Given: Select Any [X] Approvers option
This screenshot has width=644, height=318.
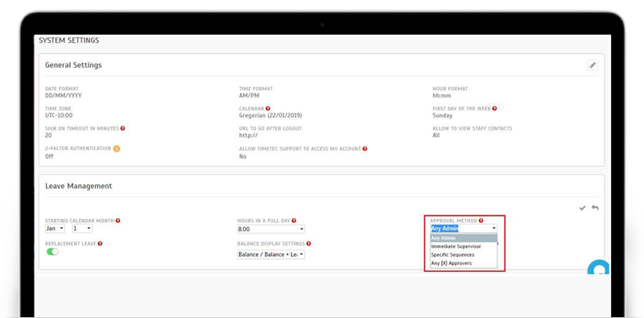Looking at the screenshot, I should click(464, 263).
